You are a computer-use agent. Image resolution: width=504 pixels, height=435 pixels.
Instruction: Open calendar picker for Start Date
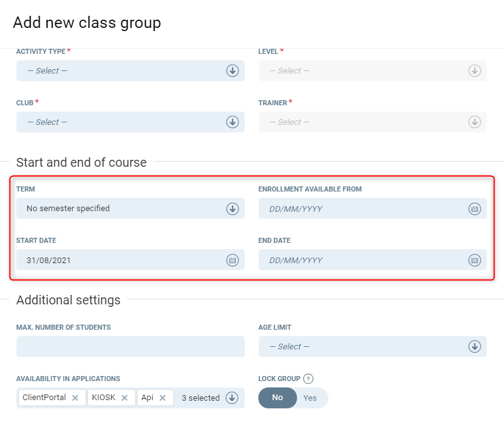232,260
